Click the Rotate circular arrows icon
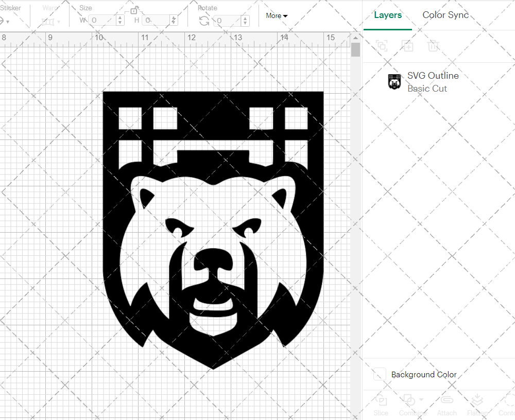 [204, 21]
